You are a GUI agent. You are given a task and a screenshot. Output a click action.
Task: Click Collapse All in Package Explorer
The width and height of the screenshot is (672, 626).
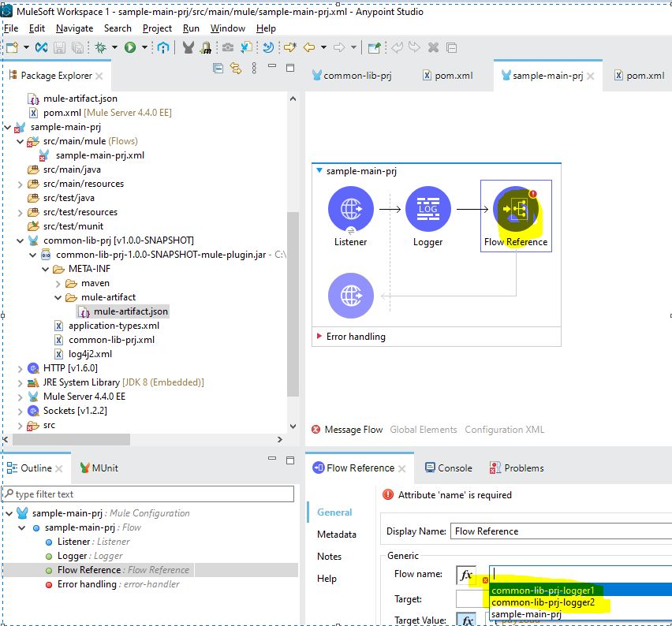tap(218, 69)
